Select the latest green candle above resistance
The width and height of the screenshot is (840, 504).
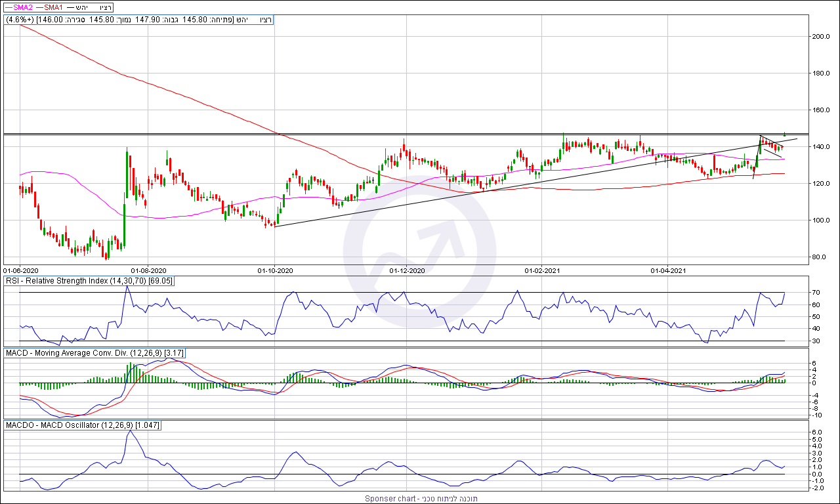click(x=785, y=134)
